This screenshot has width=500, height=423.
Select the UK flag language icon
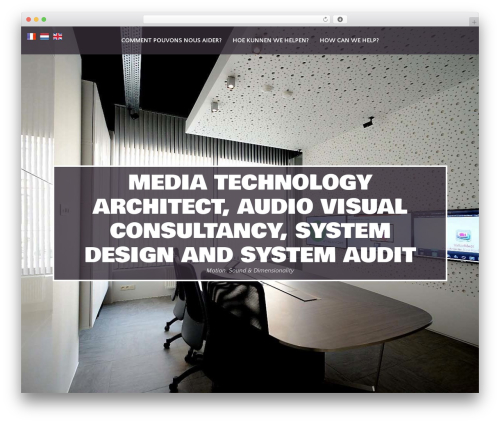pyautogui.click(x=58, y=37)
